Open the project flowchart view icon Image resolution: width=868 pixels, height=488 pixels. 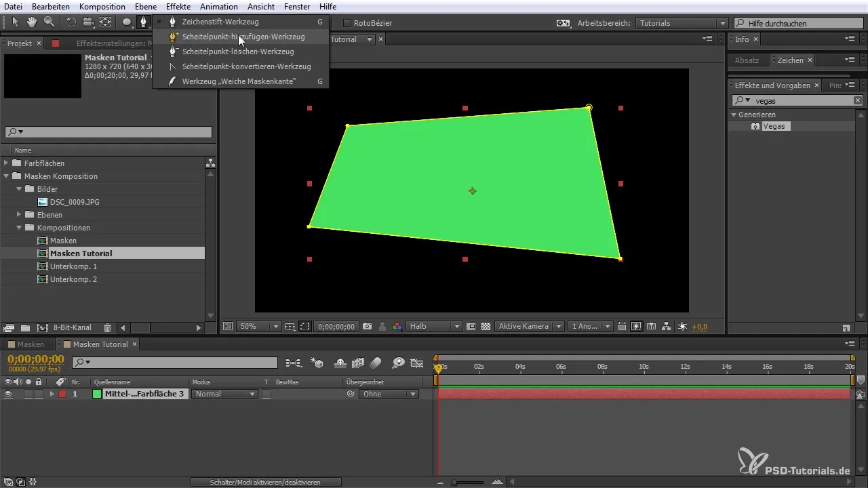(x=210, y=163)
